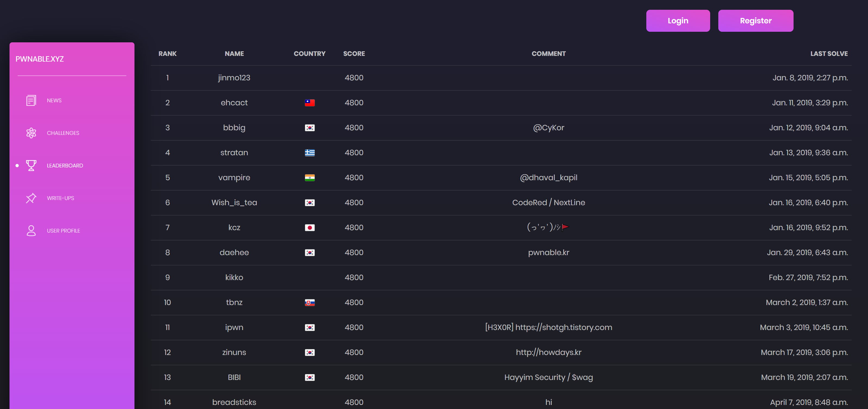Click the SCORE column header
Screen dimensions: 868x409
(354, 53)
